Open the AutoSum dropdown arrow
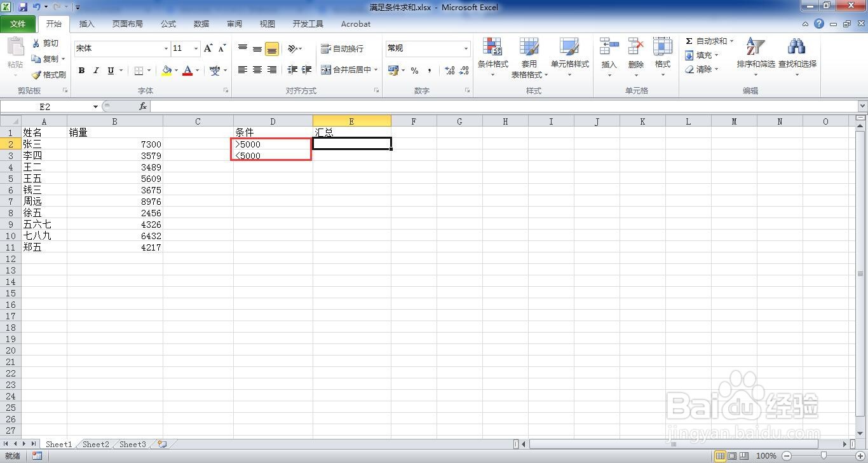 [731, 41]
